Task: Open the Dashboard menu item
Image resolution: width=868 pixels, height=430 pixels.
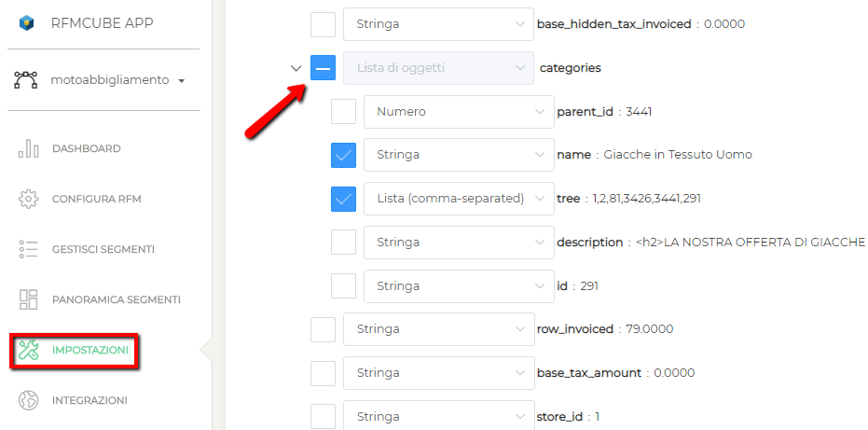Action: (86, 148)
